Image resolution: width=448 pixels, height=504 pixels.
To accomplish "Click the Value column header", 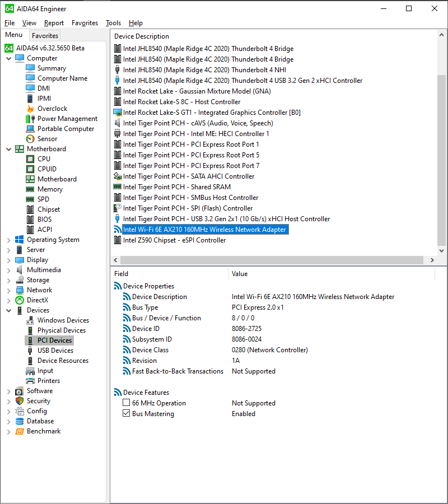I will coord(240,274).
